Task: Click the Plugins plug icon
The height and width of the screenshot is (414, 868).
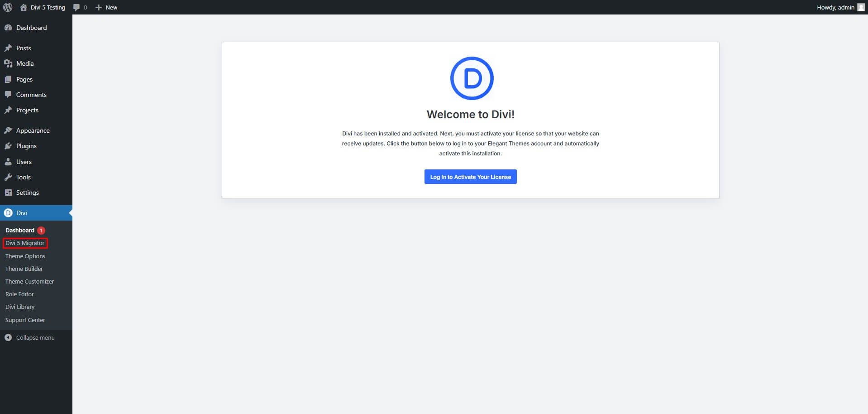Action: point(8,146)
